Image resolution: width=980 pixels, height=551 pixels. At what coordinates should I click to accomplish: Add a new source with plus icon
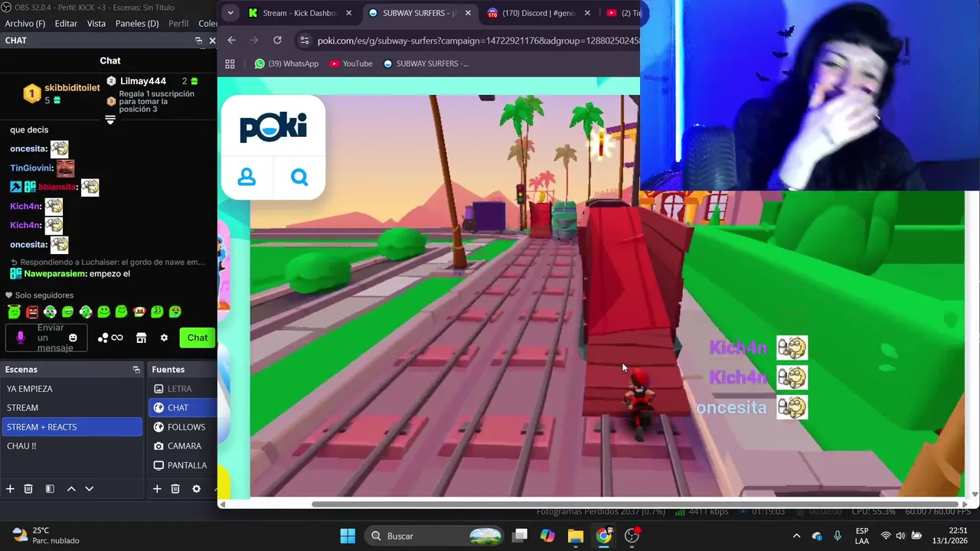[x=157, y=489]
